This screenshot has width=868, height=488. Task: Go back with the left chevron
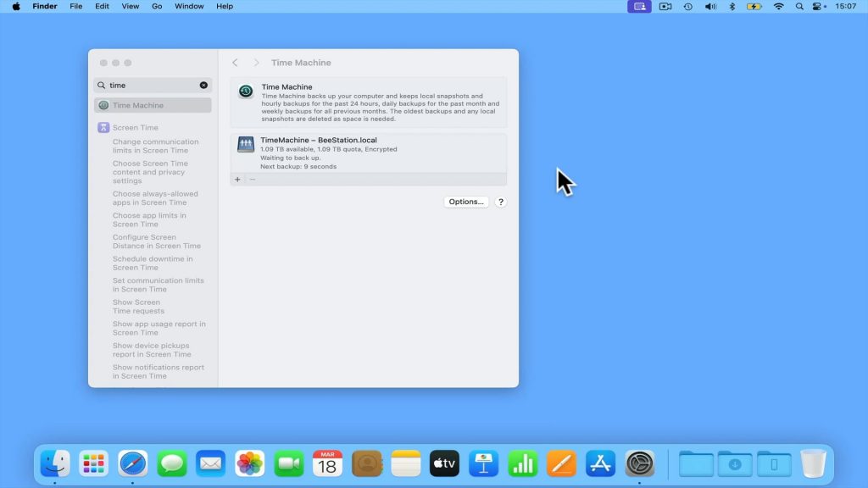(236, 63)
